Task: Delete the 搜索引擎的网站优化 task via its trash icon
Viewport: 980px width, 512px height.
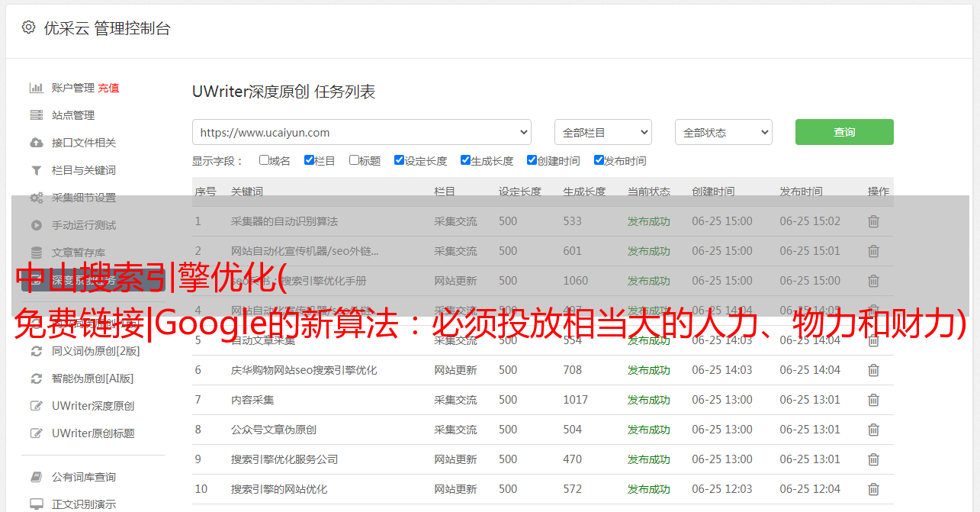Action: pyautogui.click(x=873, y=489)
